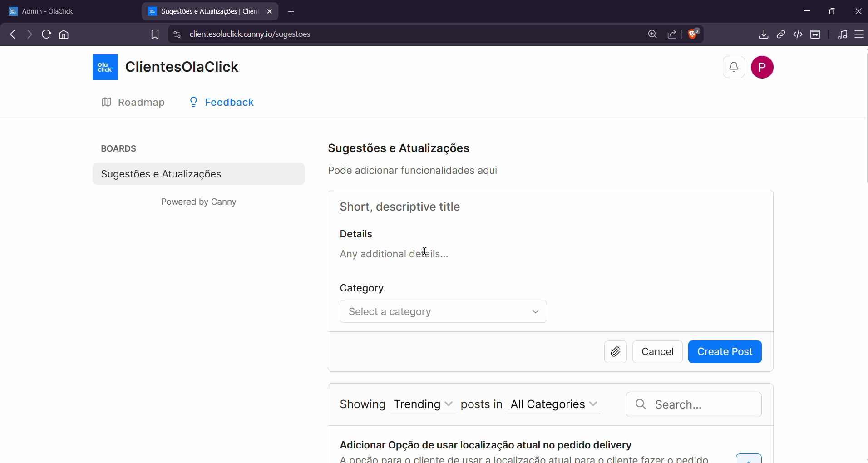
Task: Expand the All Categories filter
Action: pyautogui.click(x=553, y=404)
